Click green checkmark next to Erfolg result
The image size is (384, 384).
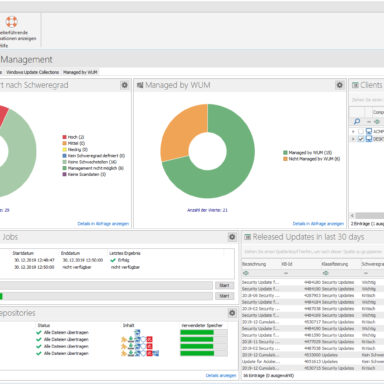point(113,260)
